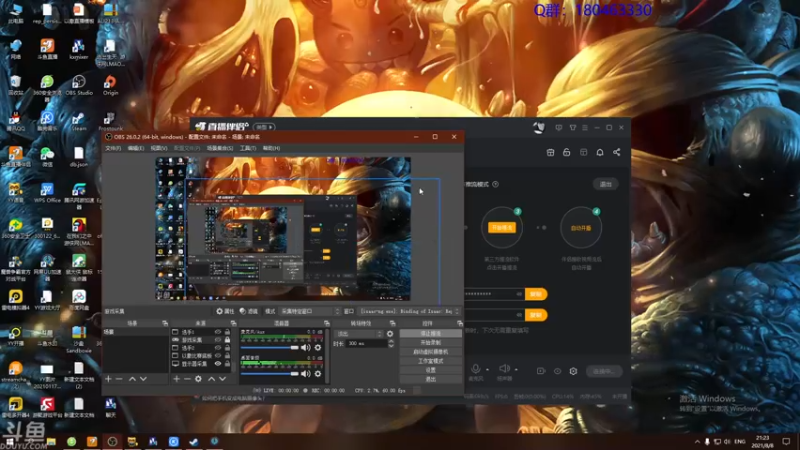Click OBS Exit (退出) button in Controls
Screen dimensions: 800x450
click(431, 379)
